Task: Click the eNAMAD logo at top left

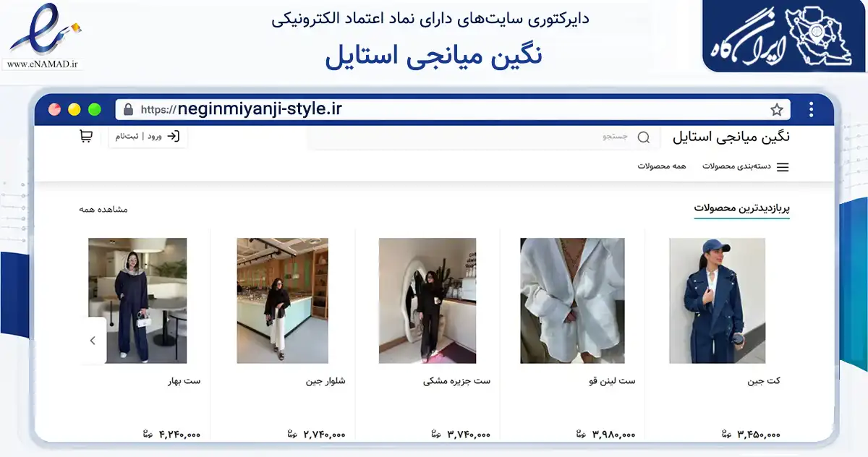Action: coord(45,30)
